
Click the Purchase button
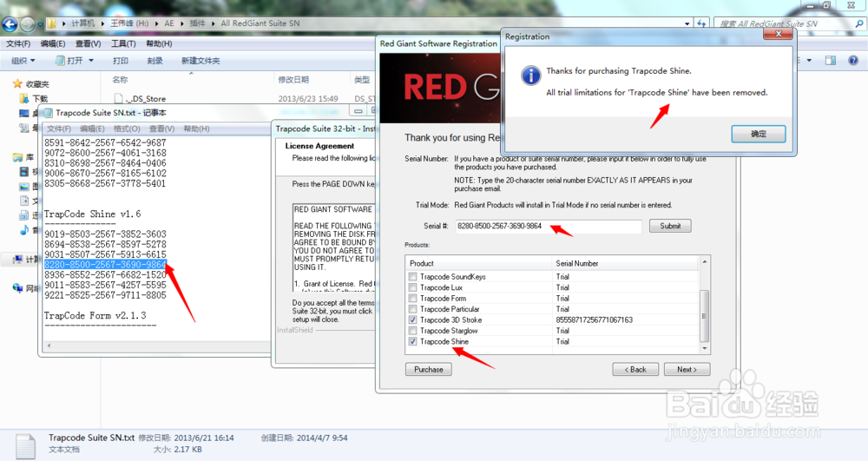(429, 370)
